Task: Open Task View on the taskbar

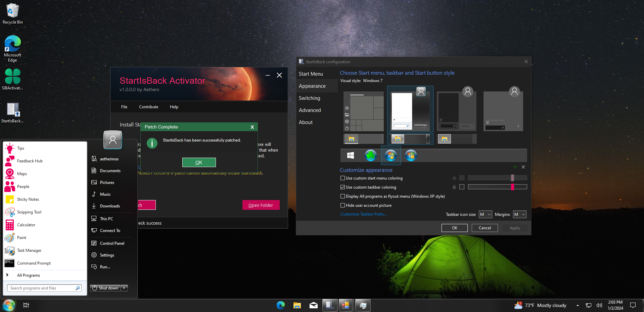Action: (x=26, y=305)
